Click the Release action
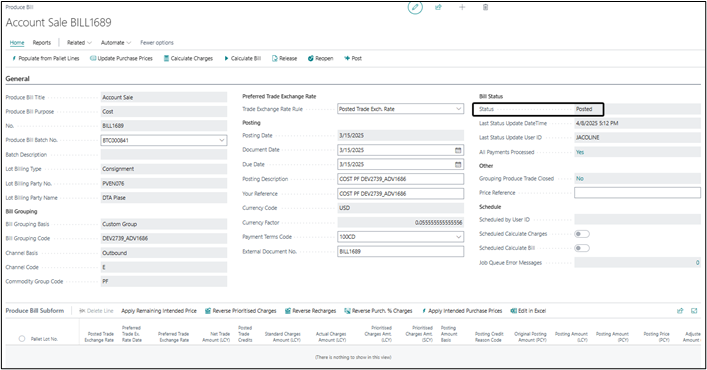The height and width of the screenshot is (370, 707). (x=284, y=59)
